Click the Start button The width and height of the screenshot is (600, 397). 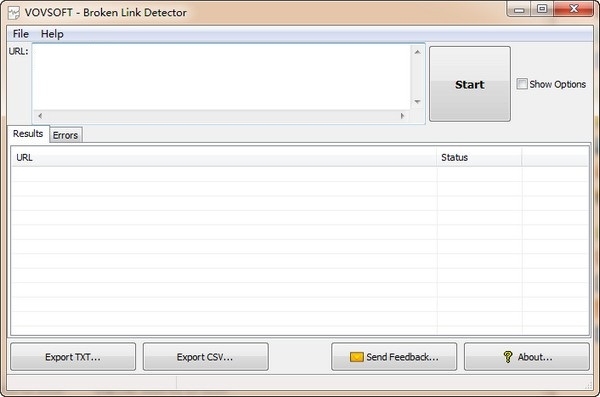click(470, 84)
